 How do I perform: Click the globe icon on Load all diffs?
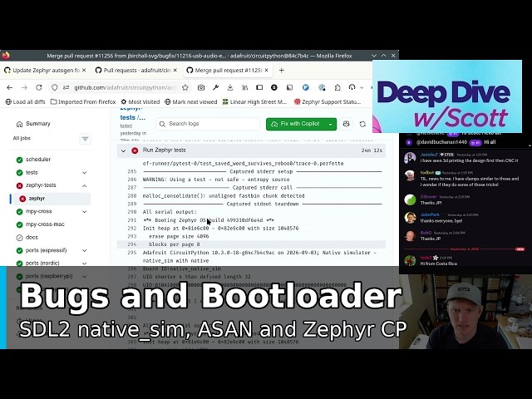(x=8, y=101)
